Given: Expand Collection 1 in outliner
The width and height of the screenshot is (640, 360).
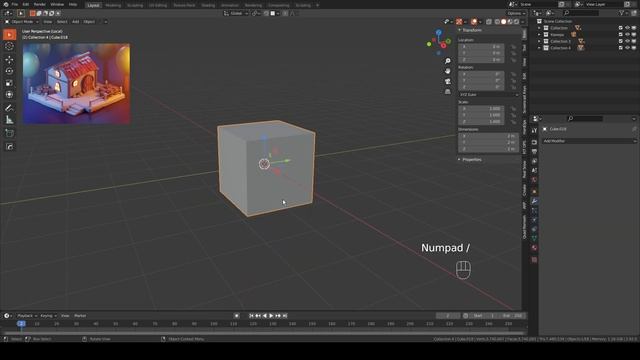Looking at the screenshot, I should click(x=539, y=42).
